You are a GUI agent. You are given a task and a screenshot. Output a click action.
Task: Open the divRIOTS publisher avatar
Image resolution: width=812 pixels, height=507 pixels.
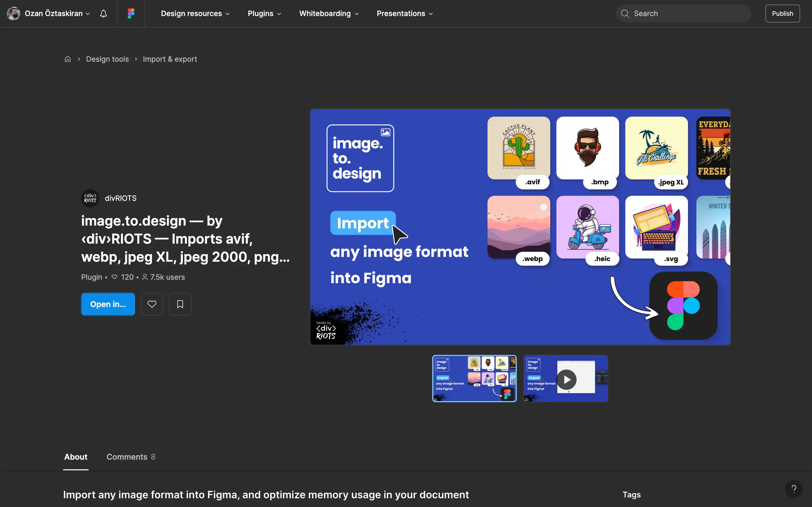pos(90,198)
